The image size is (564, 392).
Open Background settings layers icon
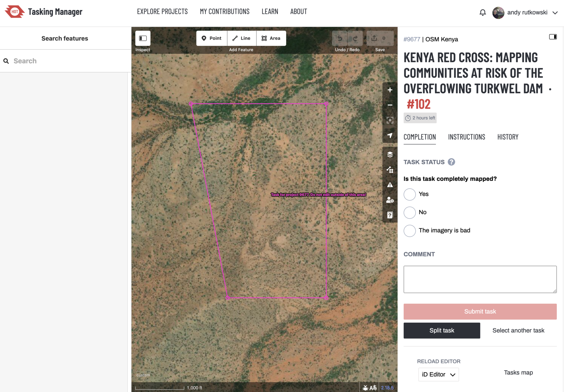(390, 154)
